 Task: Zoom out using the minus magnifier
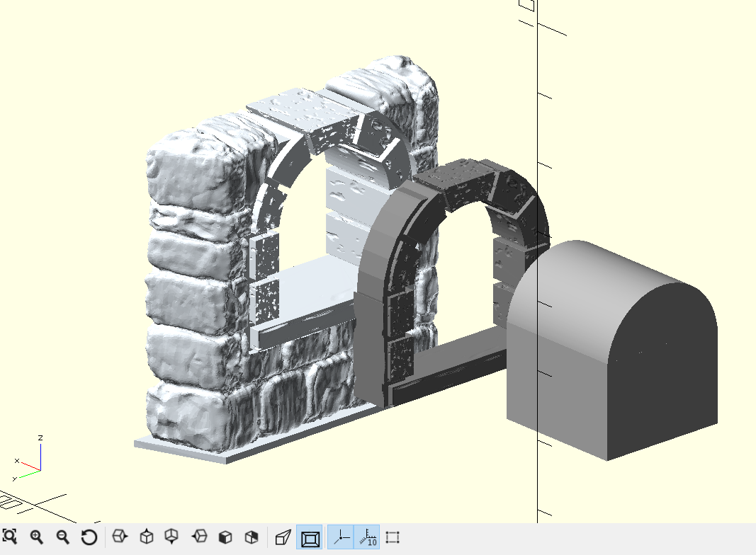(63, 537)
